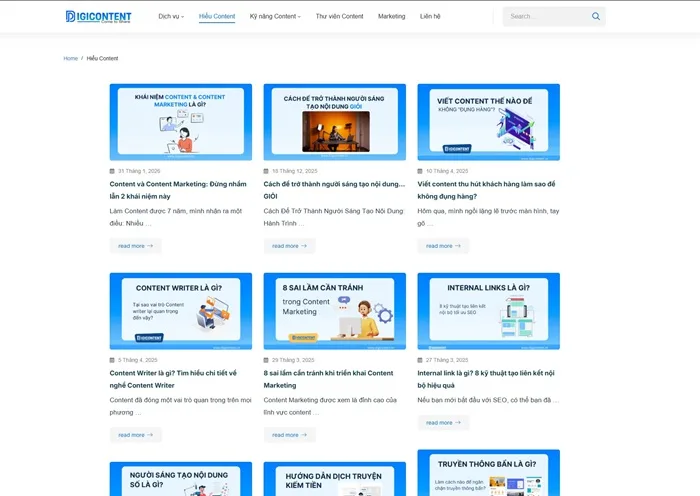Click the calendar icon beside 27 Tháng 3 date

(x=420, y=360)
